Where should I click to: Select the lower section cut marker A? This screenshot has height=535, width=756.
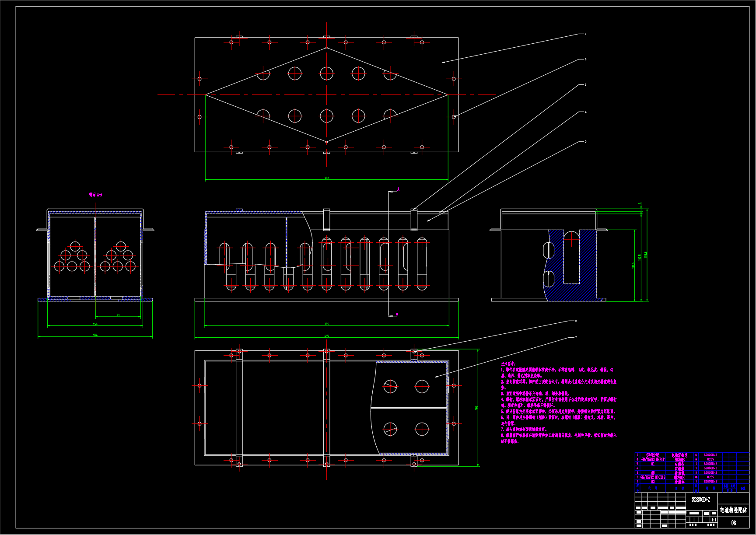(397, 314)
